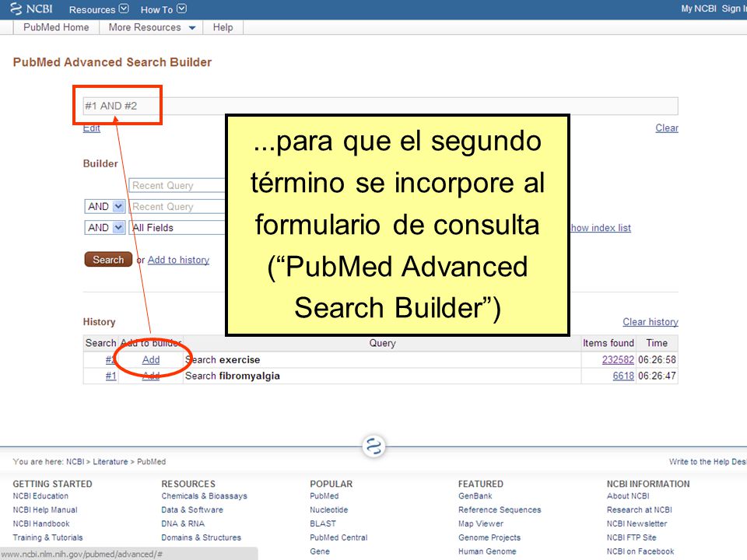This screenshot has height=560, width=747.
Task: Open the Gene link under Popular
Action: (x=320, y=551)
